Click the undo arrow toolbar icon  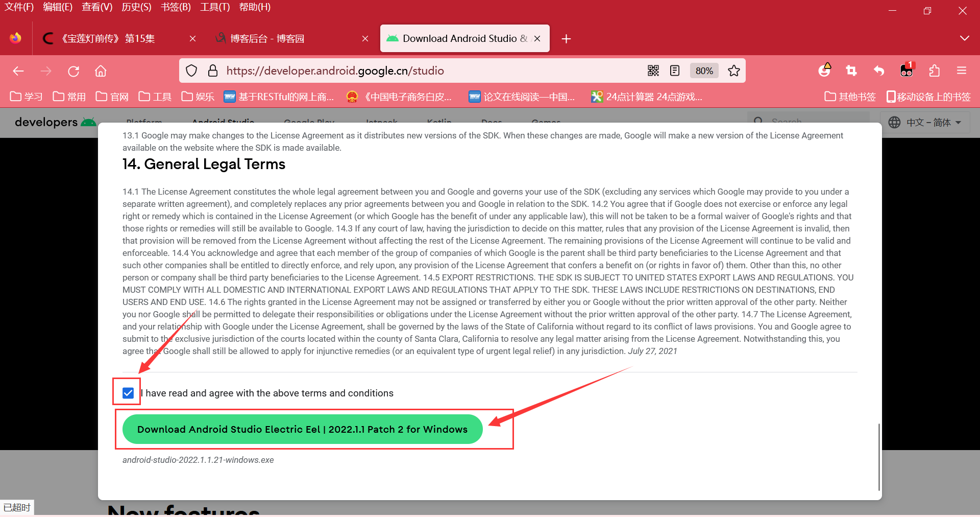coord(878,70)
